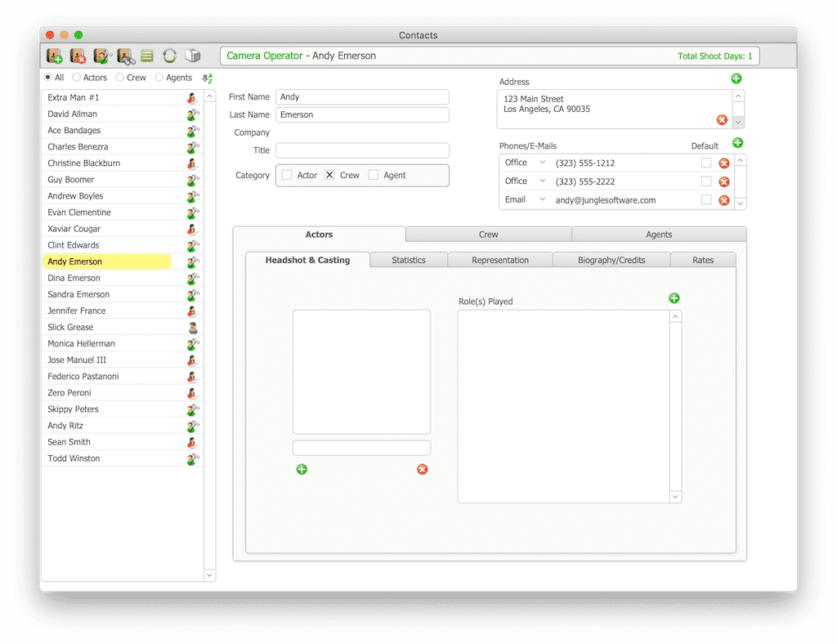Viewport: 837px width, 644px height.
Task: Open the Biography/Credits sub-tab
Action: [x=611, y=260]
